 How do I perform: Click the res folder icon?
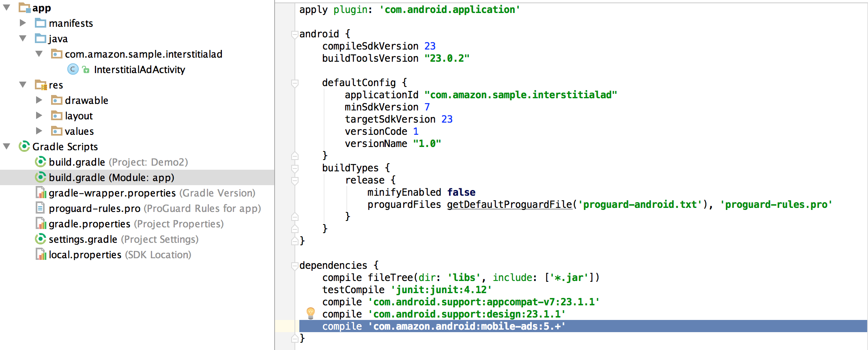tap(41, 85)
